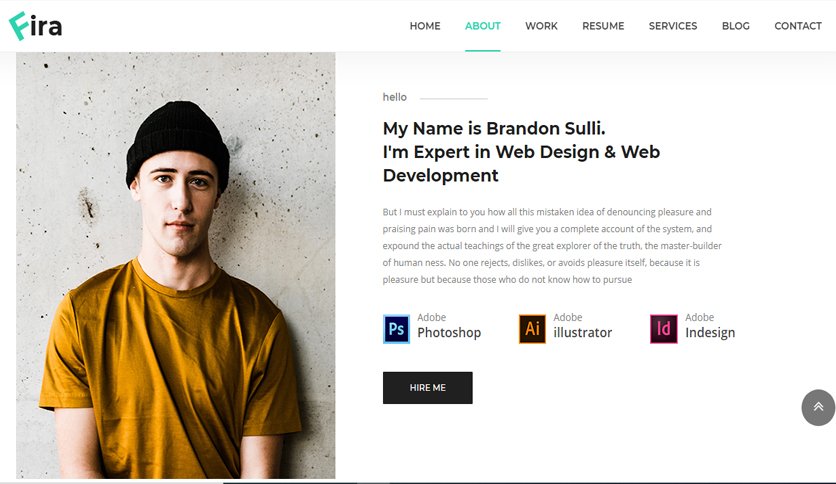Click the Adobe Illustrator Ai icon
This screenshot has width=836, height=484.
532,329
